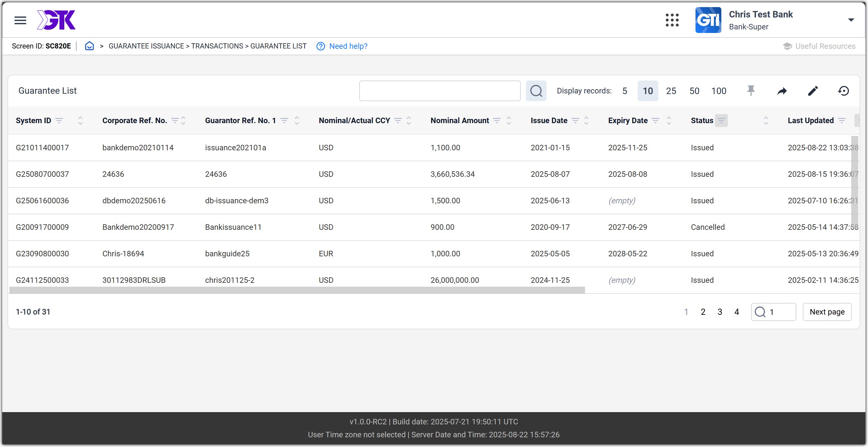Click GUARANTEE ISSUANCE breadcrumb
Screen dimensions: 868x447
[x=146, y=46]
